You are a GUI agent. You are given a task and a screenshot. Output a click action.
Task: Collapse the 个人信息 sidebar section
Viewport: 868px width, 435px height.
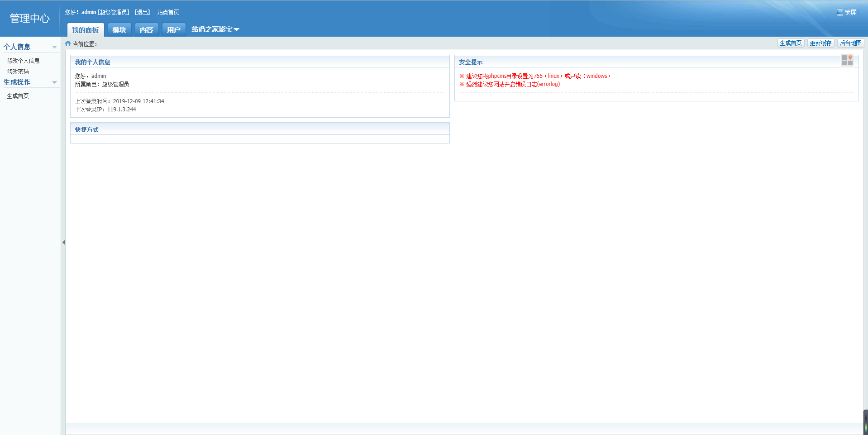click(54, 47)
